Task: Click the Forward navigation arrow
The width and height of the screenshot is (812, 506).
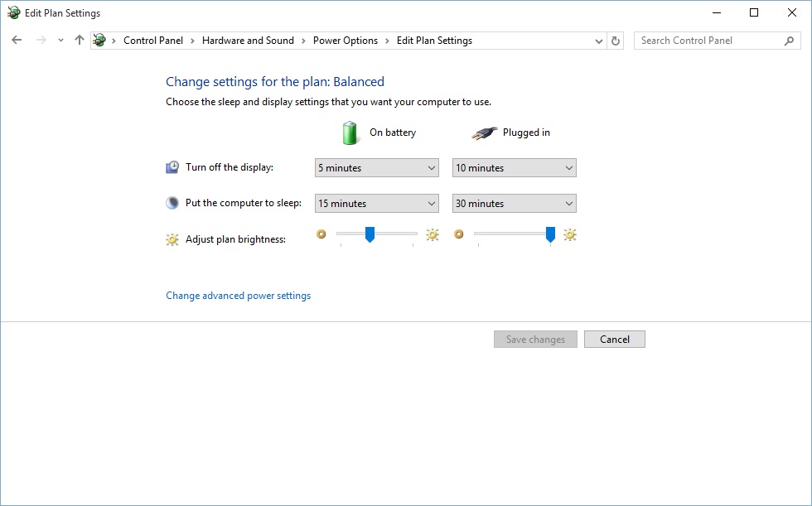Action: click(x=41, y=40)
